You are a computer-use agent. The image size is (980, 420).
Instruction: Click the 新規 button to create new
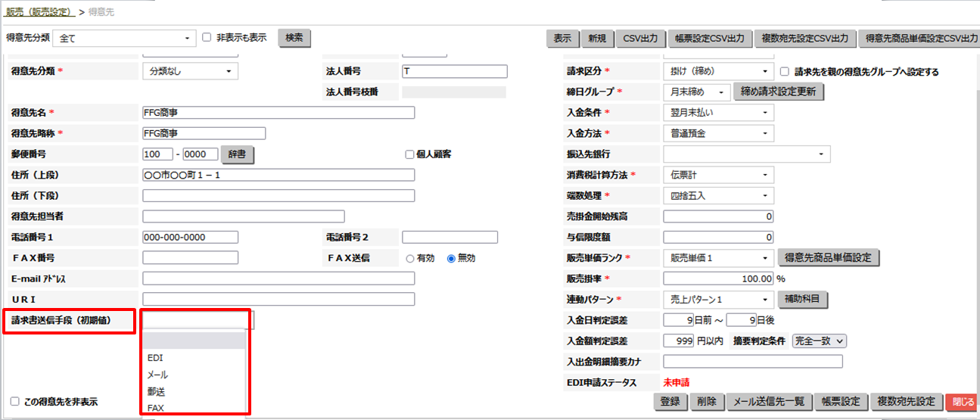(597, 39)
